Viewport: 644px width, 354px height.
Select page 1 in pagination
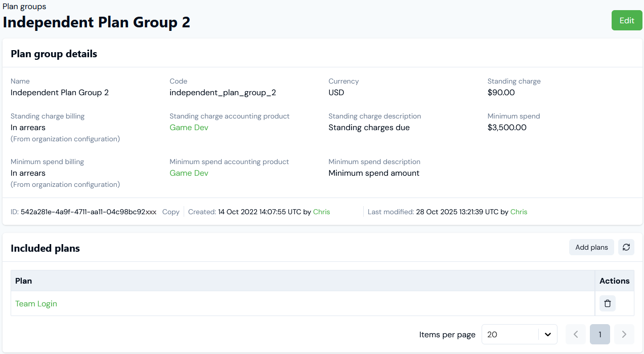pos(599,334)
